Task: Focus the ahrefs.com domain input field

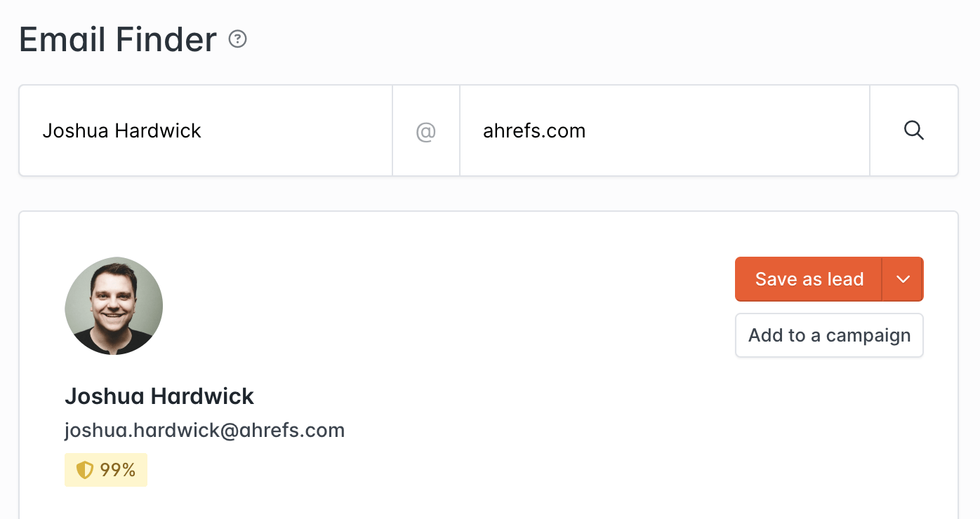Action: pyautogui.click(x=663, y=131)
